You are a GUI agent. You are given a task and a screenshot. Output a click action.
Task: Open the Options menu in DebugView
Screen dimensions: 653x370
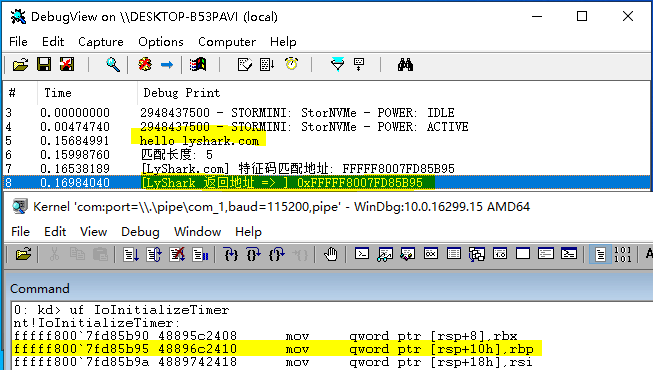click(161, 42)
